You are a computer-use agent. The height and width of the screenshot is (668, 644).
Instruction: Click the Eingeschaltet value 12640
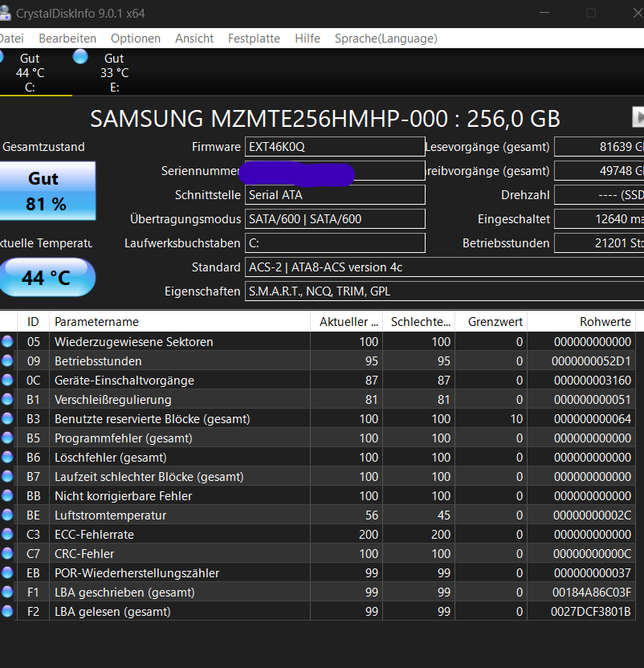599,219
